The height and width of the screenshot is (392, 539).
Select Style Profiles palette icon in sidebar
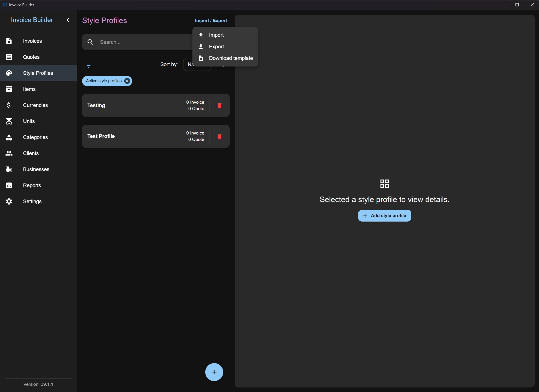pyautogui.click(x=9, y=73)
